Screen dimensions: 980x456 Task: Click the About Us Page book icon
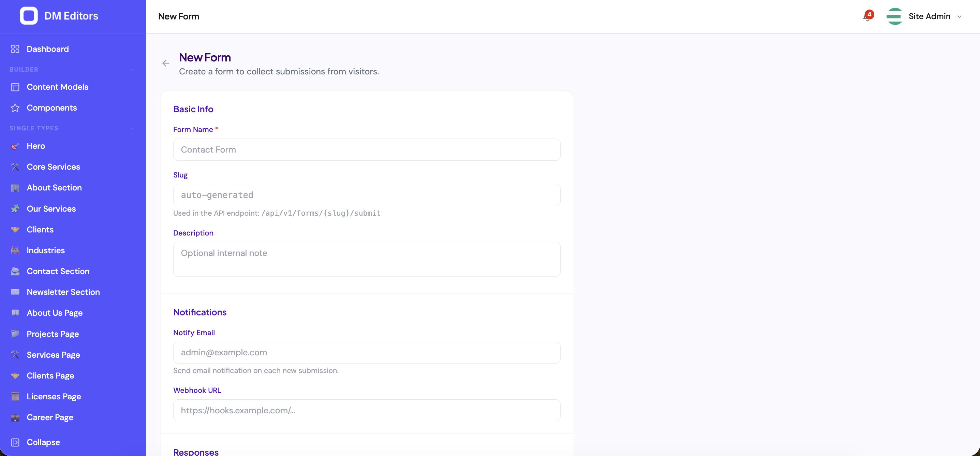[15, 313]
